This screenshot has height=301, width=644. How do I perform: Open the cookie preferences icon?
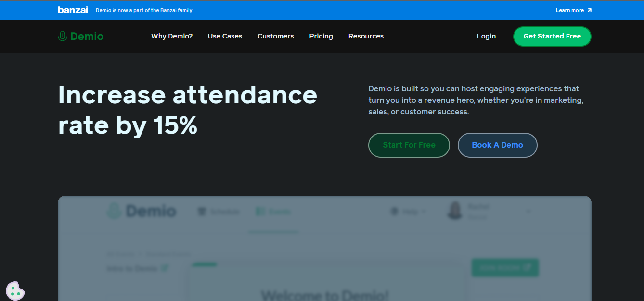15,290
